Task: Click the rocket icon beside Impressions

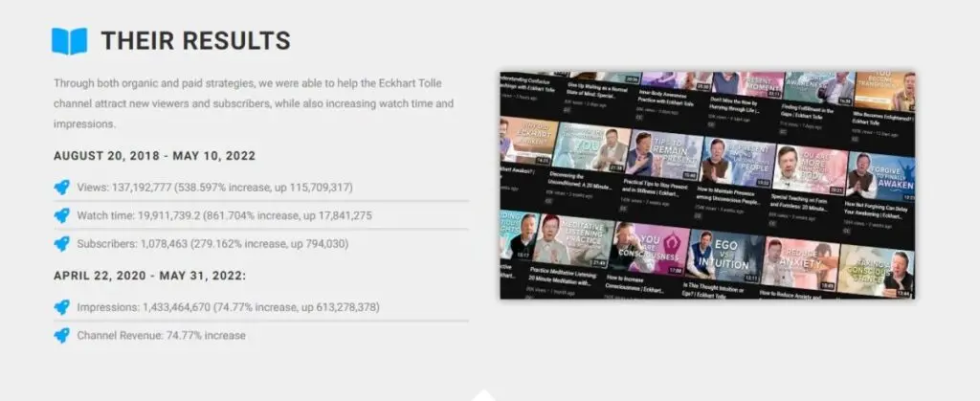Action: point(61,307)
